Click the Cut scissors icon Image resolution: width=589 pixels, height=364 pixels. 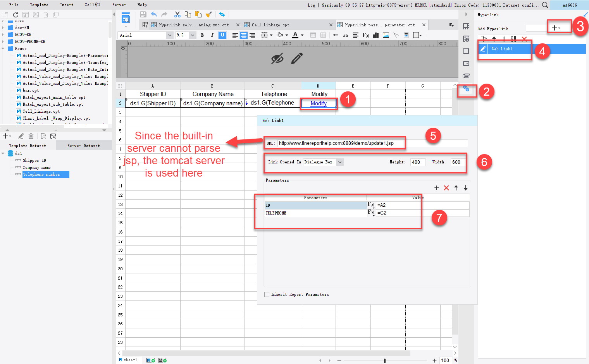[x=177, y=14]
